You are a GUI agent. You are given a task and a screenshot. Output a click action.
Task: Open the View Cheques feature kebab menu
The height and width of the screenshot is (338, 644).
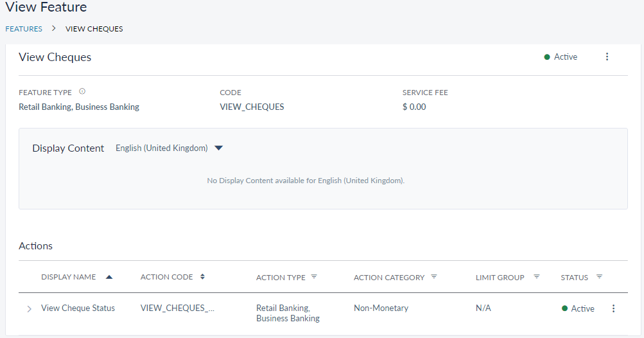[x=607, y=57]
